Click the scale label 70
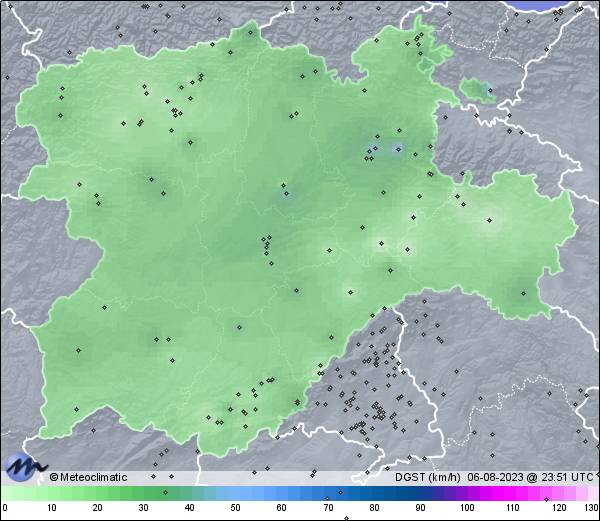This screenshot has height=521, width=600. coord(328,508)
